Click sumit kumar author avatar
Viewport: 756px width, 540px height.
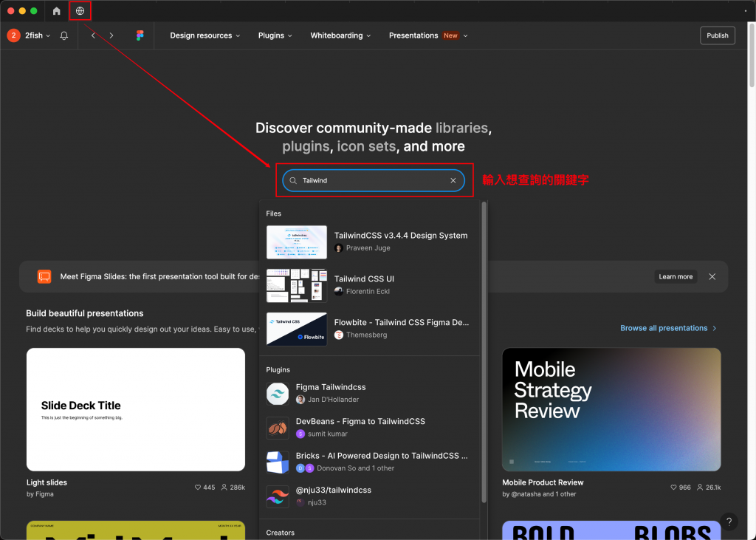coord(300,434)
